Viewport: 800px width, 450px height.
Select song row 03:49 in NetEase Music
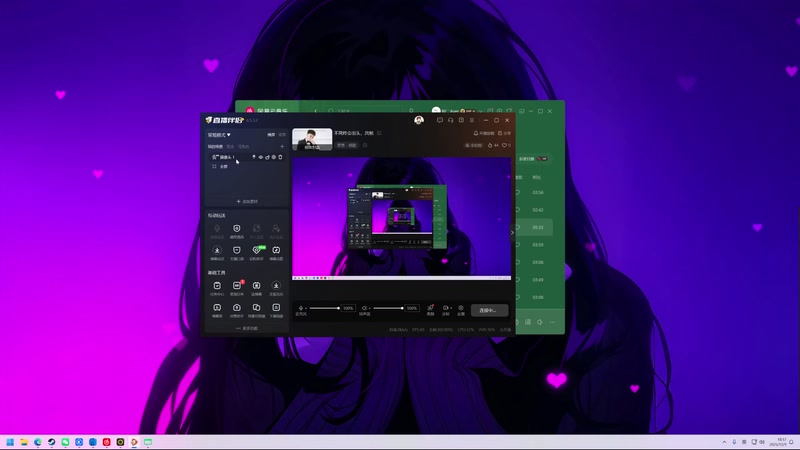coord(534,280)
